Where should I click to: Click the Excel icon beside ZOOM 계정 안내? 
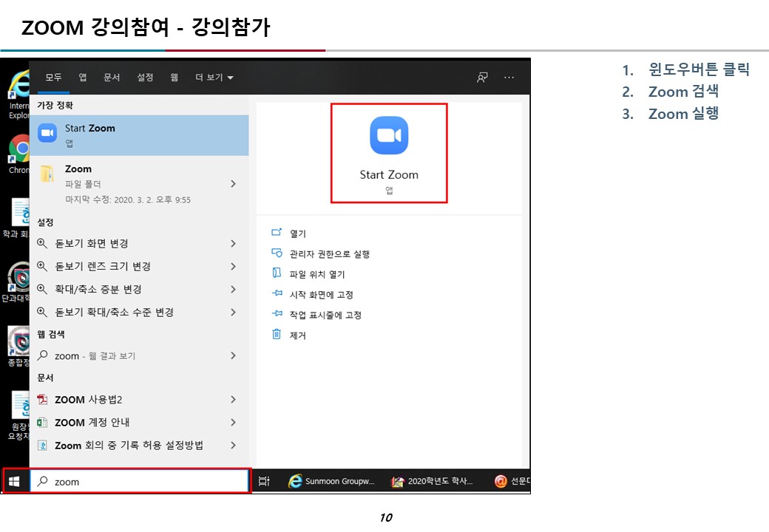(43, 422)
